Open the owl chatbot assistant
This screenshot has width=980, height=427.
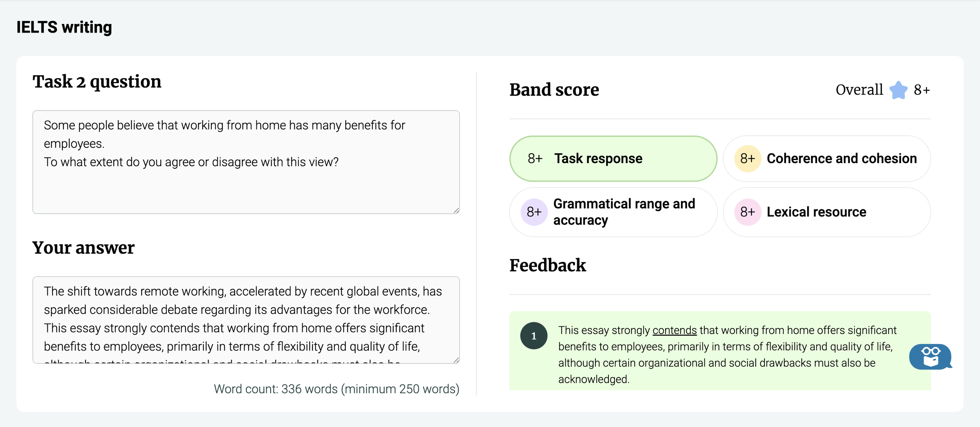pos(930,357)
